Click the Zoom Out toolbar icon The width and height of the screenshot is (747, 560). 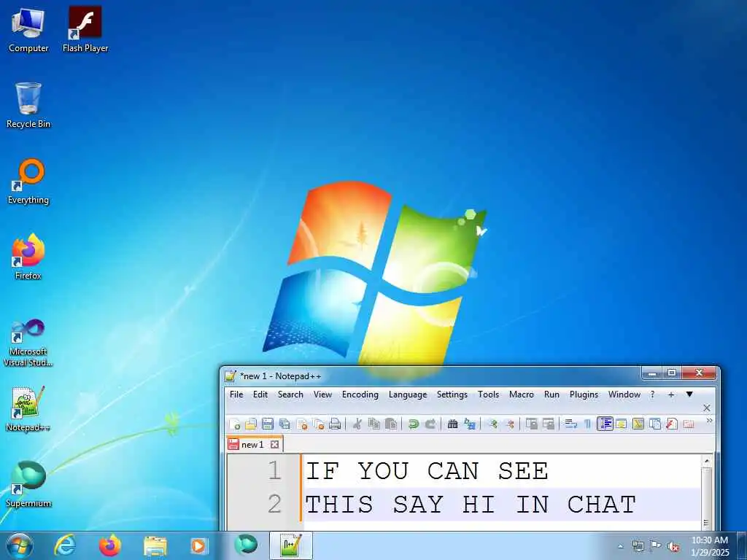click(510, 424)
